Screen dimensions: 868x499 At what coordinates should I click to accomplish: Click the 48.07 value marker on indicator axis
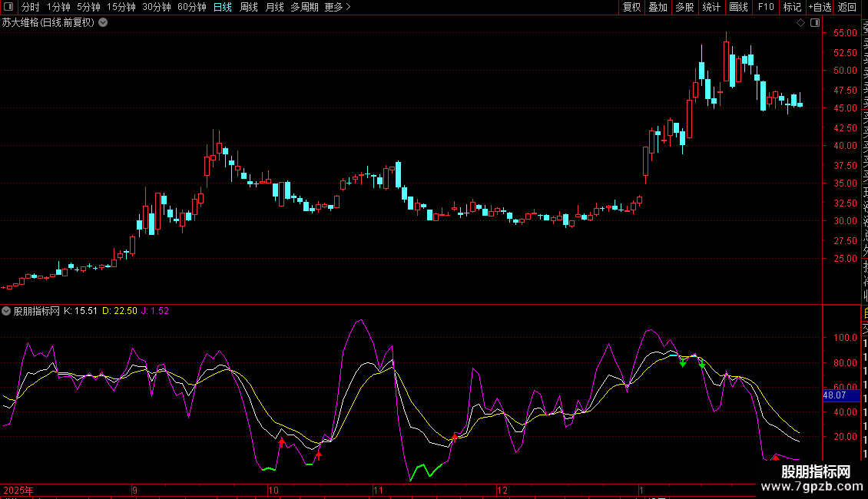pos(834,395)
